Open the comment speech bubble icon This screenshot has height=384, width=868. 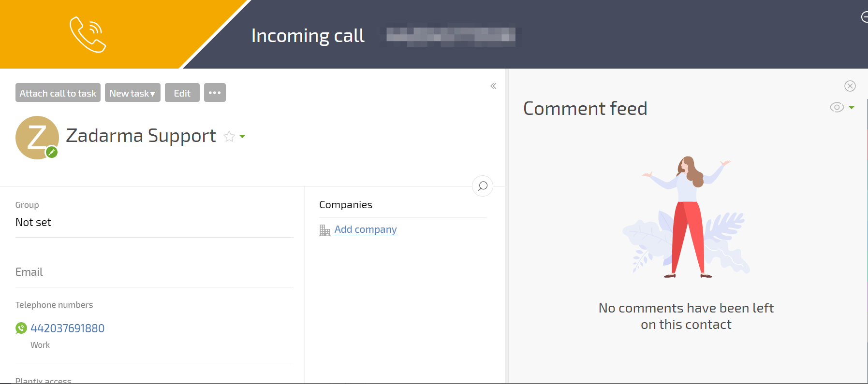[483, 186]
